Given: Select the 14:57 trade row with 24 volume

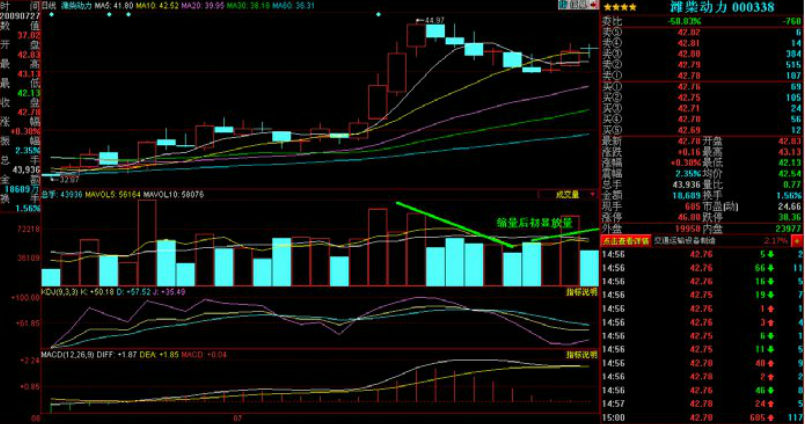Looking at the screenshot, I should pyautogui.click(x=702, y=404).
